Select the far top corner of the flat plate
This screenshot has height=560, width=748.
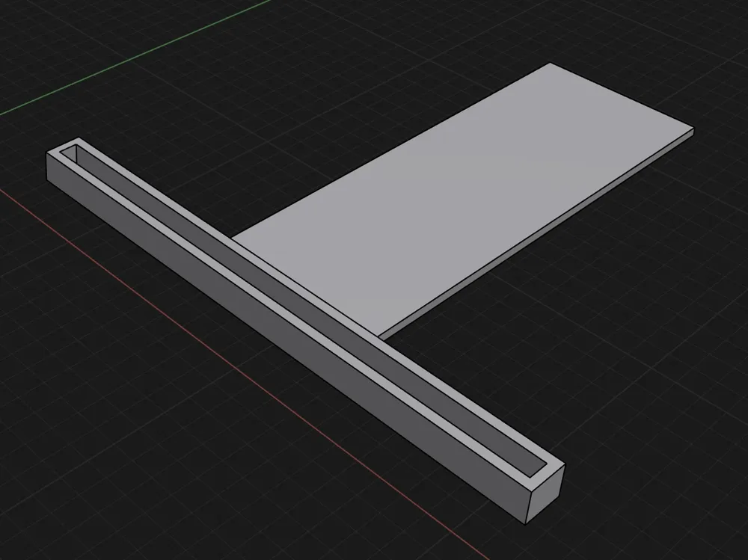pos(551,64)
